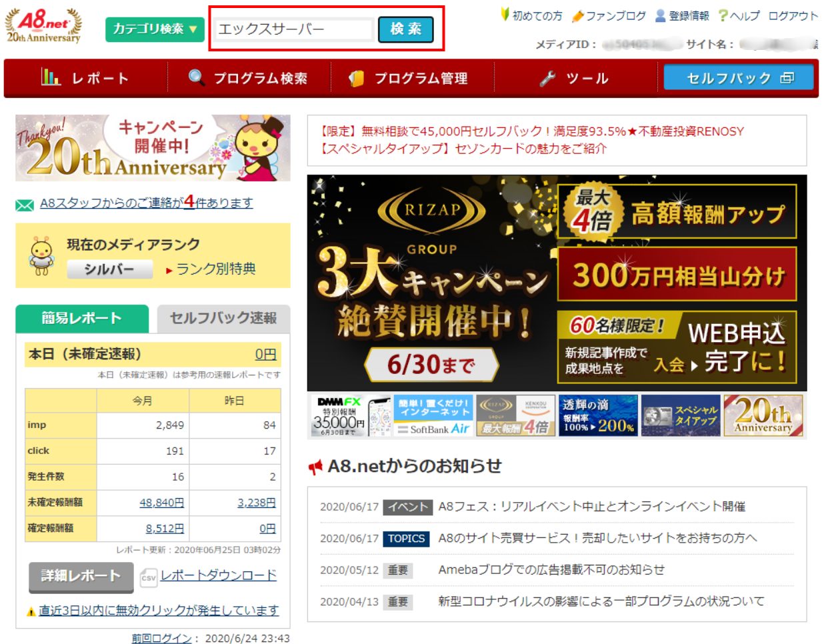Click the megaphone icon beside A8.netからのお知らせ
This screenshot has height=644, width=830.
pos(315,467)
